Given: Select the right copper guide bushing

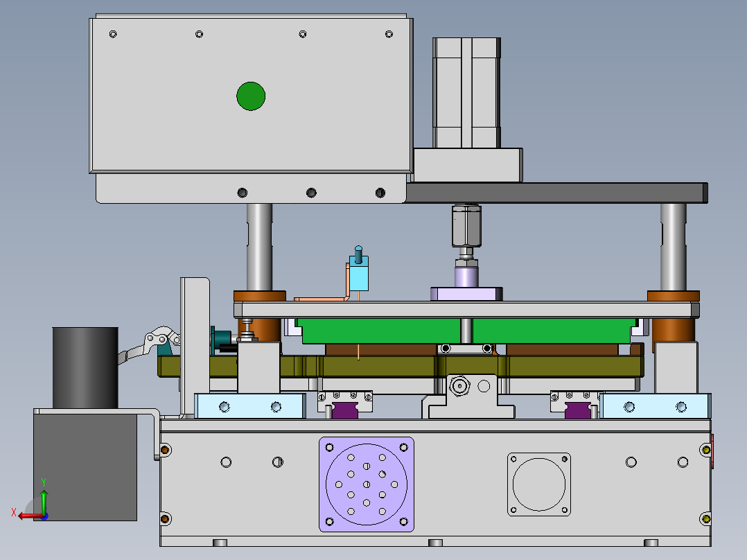Looking at the screenshot, I should 673,296.
